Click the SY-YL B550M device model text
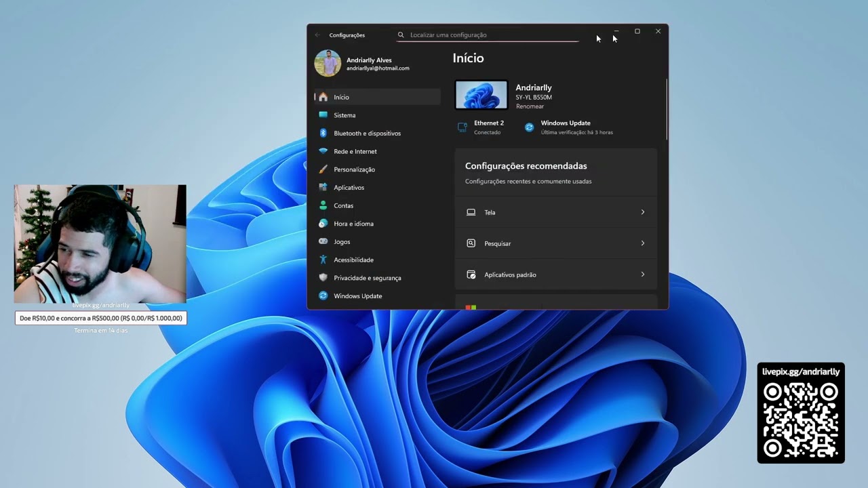 (534, 98)
